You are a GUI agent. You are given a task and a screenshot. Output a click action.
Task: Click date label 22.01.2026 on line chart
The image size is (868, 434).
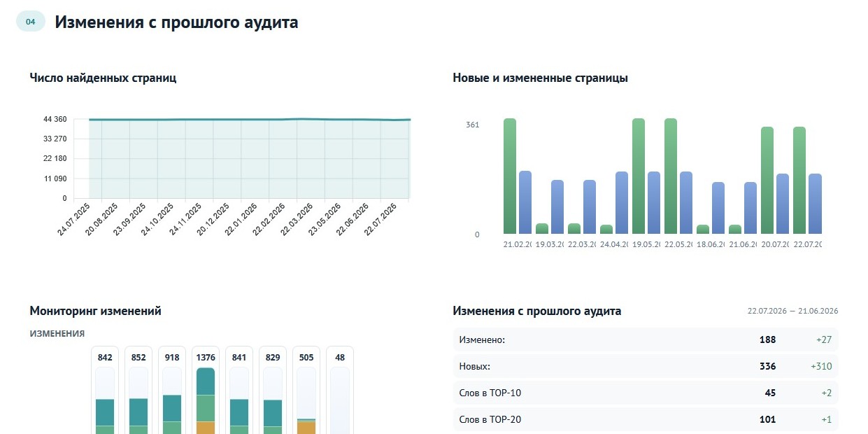[x=242, y=219]
